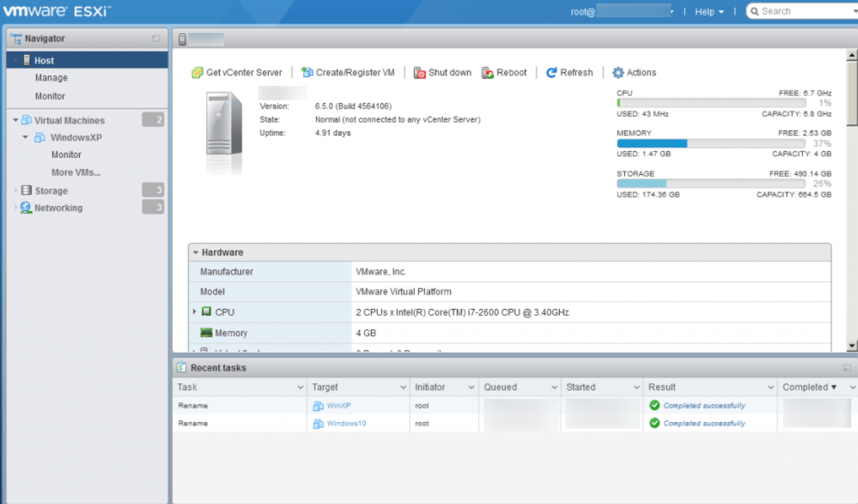Collapse the Virtual Machines tree node
858x504 pixels.
tap(16, 120)
